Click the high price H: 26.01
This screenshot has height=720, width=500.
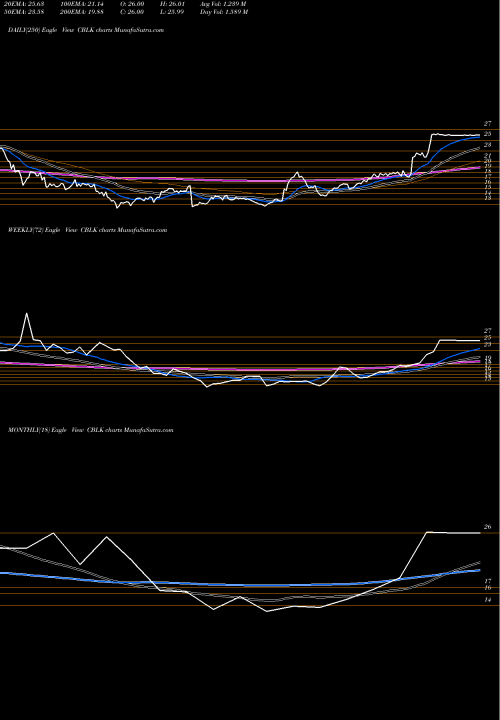[x=172, y=4]
